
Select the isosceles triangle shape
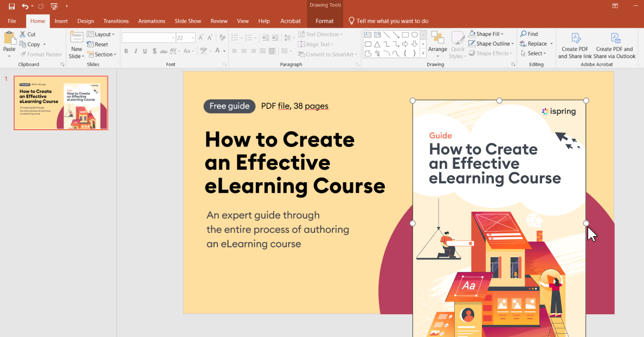(x=377, y=44)
